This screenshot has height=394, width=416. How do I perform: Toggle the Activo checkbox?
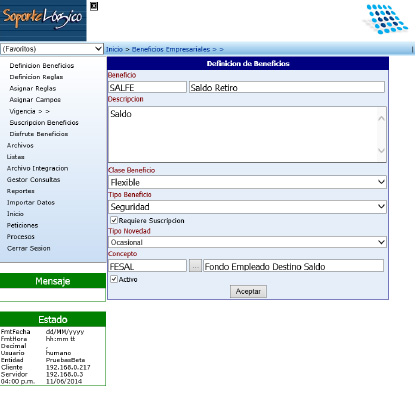click(114, 279)
